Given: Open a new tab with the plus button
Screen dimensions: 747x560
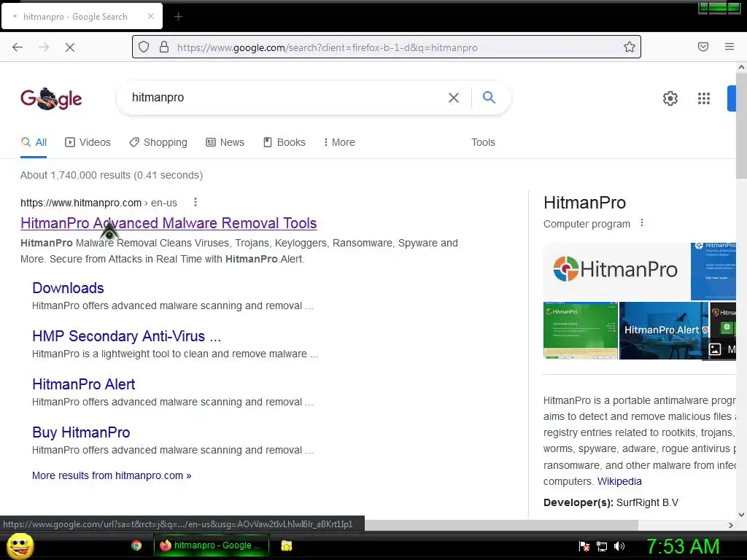Looking at the screenshot, I should (x=178, y=17).
